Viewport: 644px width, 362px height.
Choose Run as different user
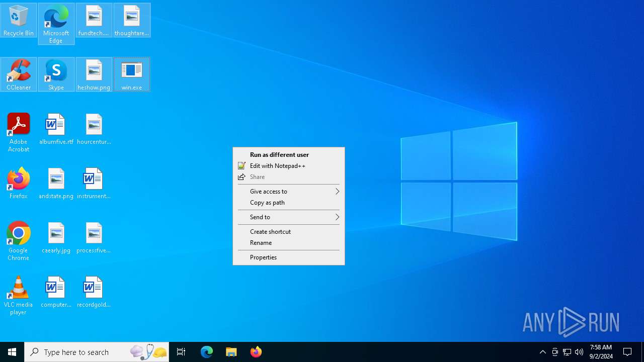pos(289,155)
